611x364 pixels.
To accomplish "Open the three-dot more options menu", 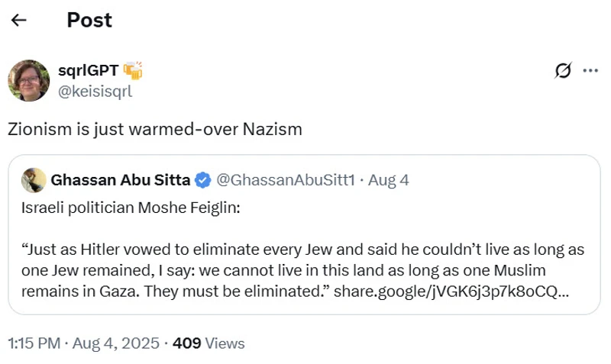I will click(x=590, y=71).
